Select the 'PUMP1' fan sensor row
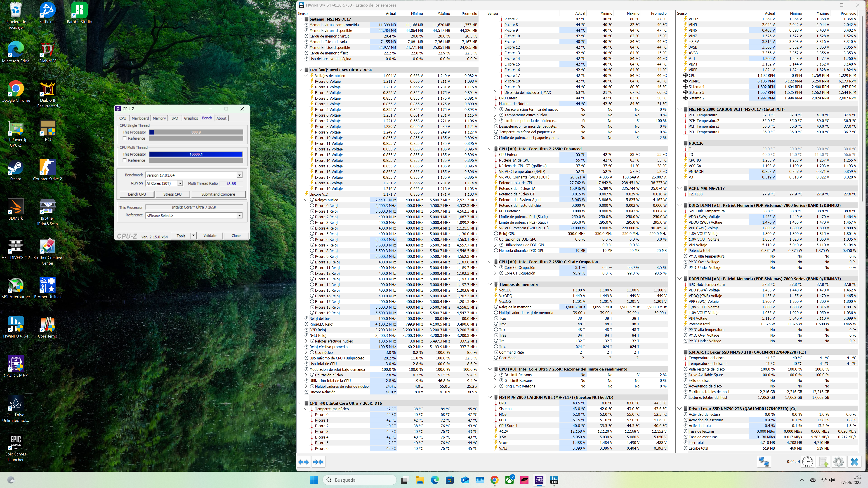 click(x=770, y=81)
